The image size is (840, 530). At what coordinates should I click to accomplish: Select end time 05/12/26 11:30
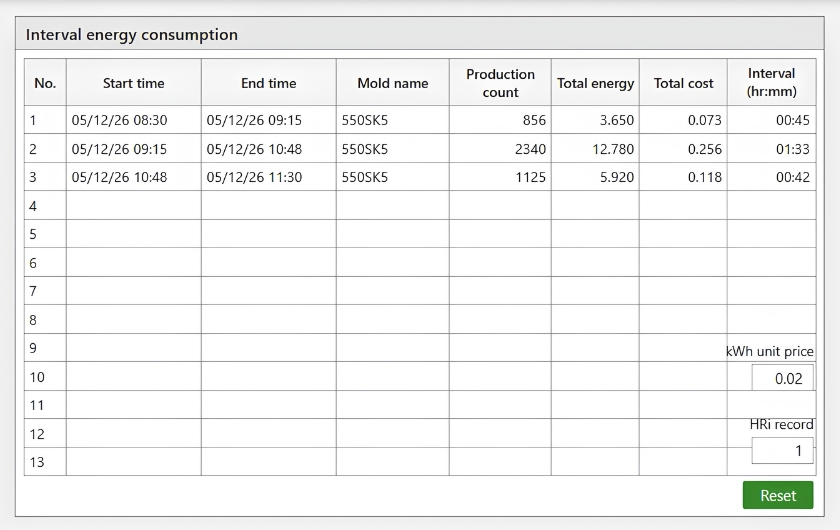point(254,177)
